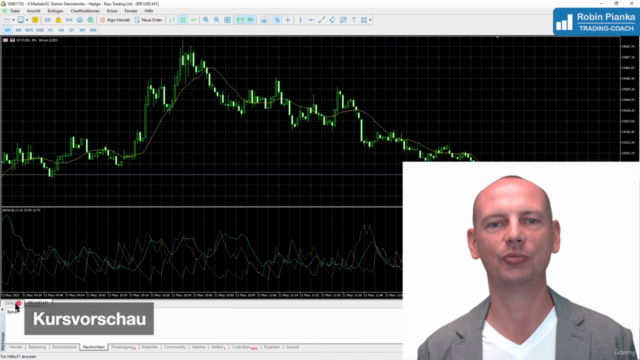Select the M1 timeframe
The width and height of the screenshot is (640, 360).
pos(8,30)
